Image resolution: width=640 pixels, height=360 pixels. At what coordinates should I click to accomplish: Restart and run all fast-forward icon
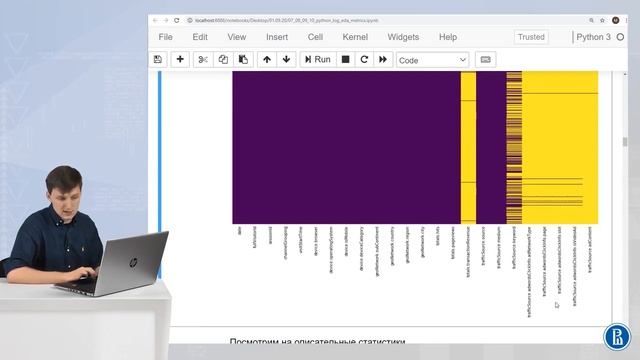click(383, 60)
